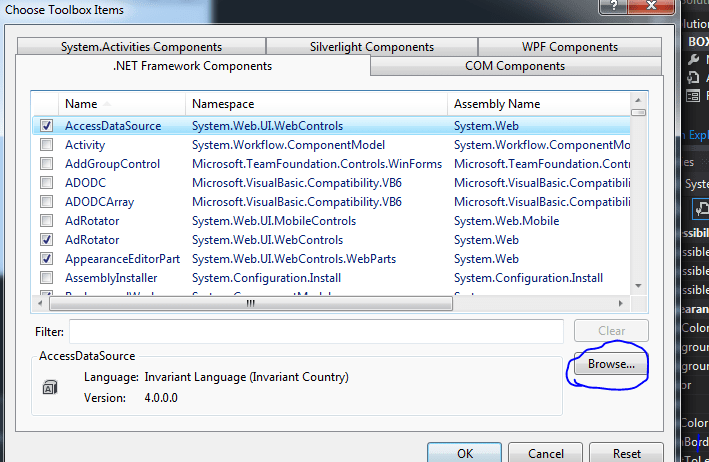Switch to System.Activities Components tab
The width and height of the screenshot is (709, 462).
coord(142,47)
